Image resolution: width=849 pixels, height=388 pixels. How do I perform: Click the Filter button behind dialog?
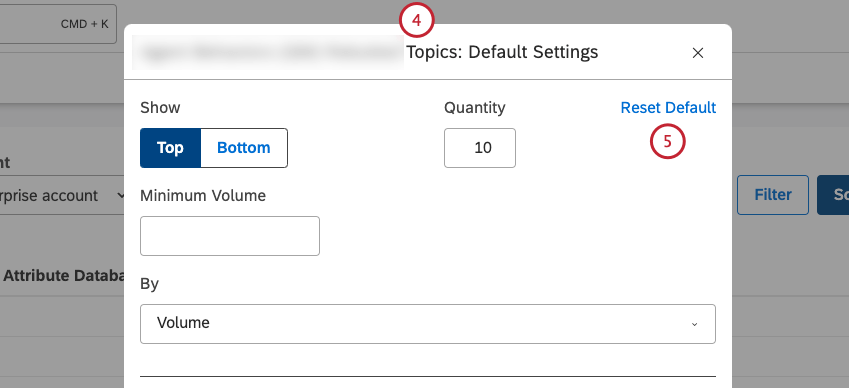[x=773, y=195]
